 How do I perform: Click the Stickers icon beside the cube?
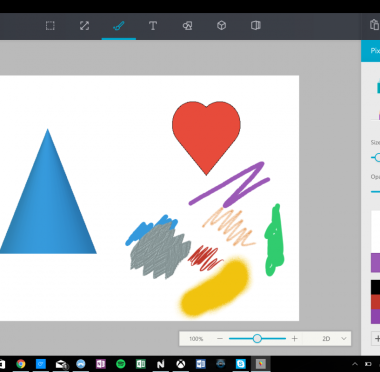pyautogui.click(x=256, y=26)
